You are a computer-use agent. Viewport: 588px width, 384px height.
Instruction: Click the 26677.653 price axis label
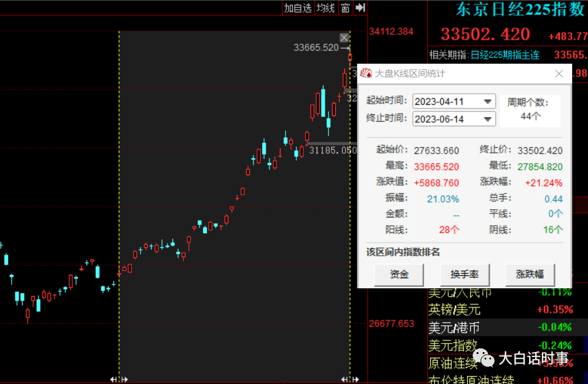[391, 324]
